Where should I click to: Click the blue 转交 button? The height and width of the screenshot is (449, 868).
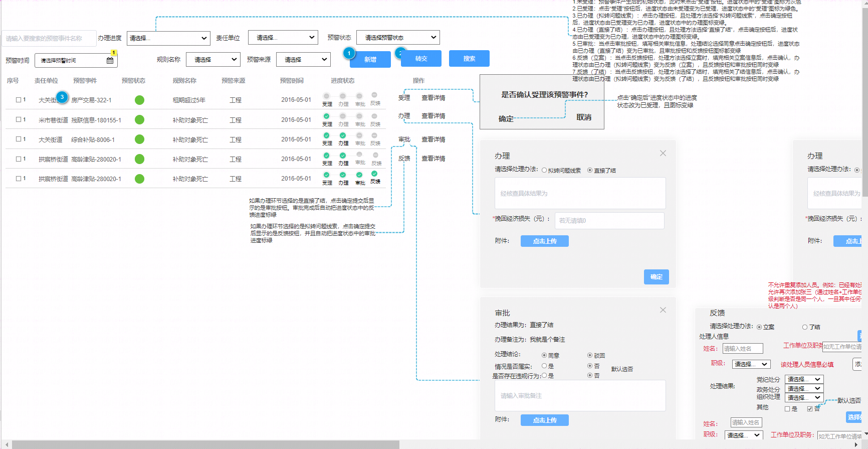(x=421, y=59)
